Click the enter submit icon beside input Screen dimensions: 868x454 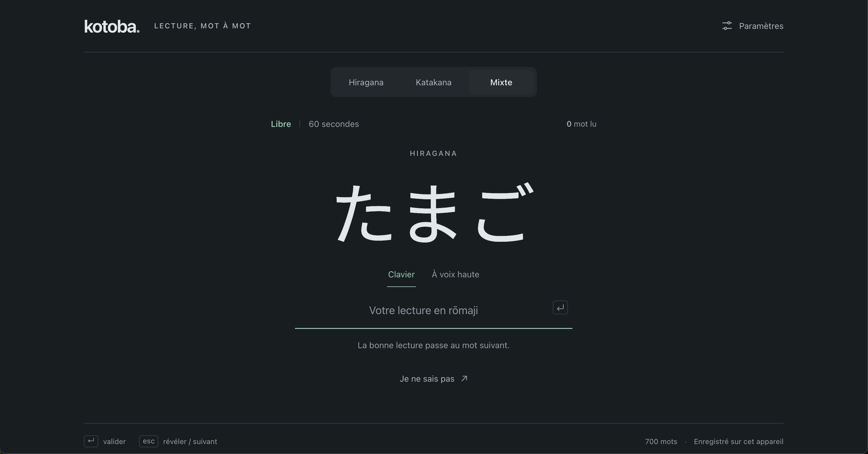tap(560, 307)
